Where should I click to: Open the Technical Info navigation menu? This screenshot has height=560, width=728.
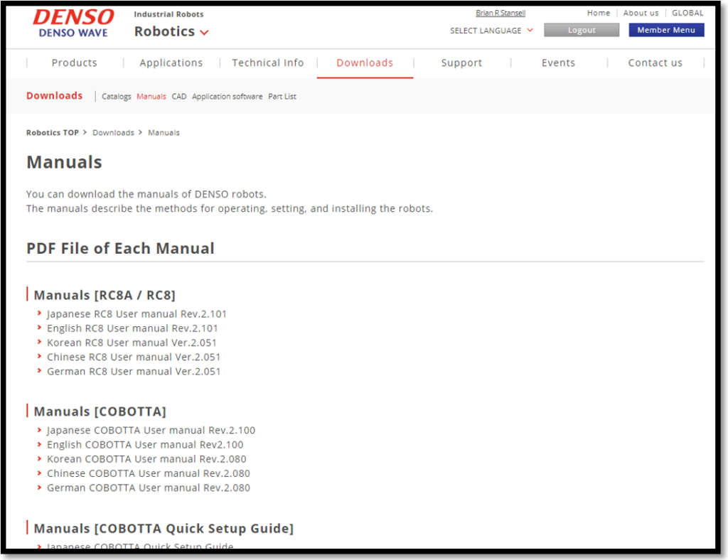tap(268, 63)
